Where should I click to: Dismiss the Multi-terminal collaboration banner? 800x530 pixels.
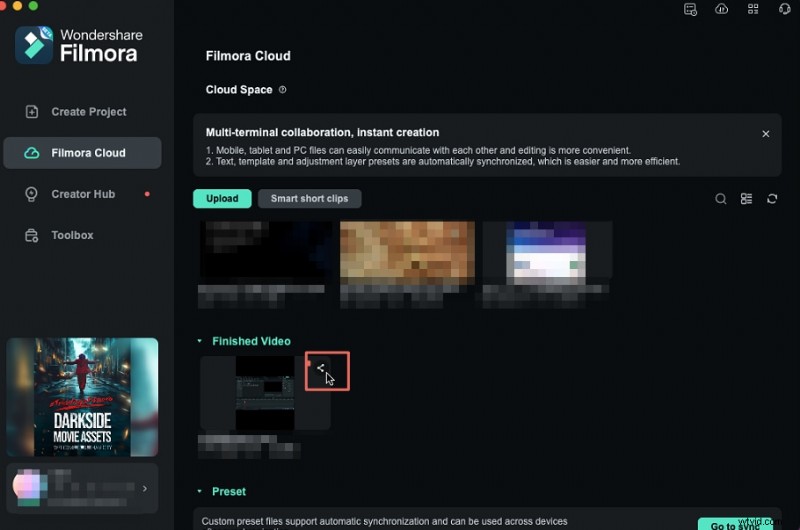point(765,134)
